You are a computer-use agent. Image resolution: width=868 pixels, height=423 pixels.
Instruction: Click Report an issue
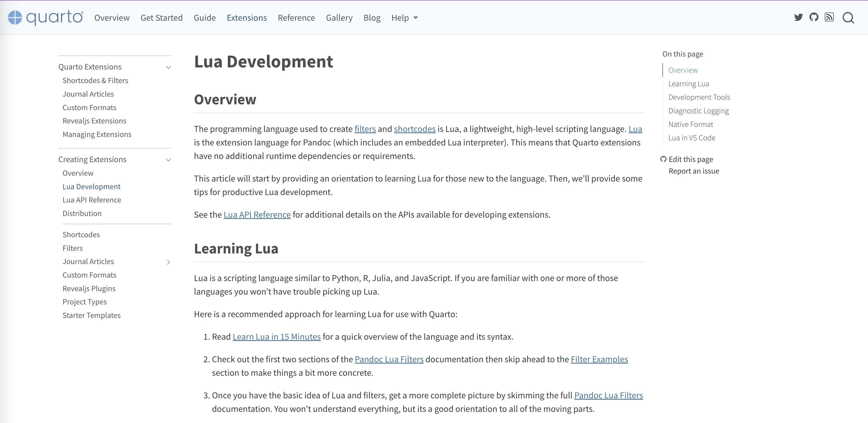tap(693, 171)
